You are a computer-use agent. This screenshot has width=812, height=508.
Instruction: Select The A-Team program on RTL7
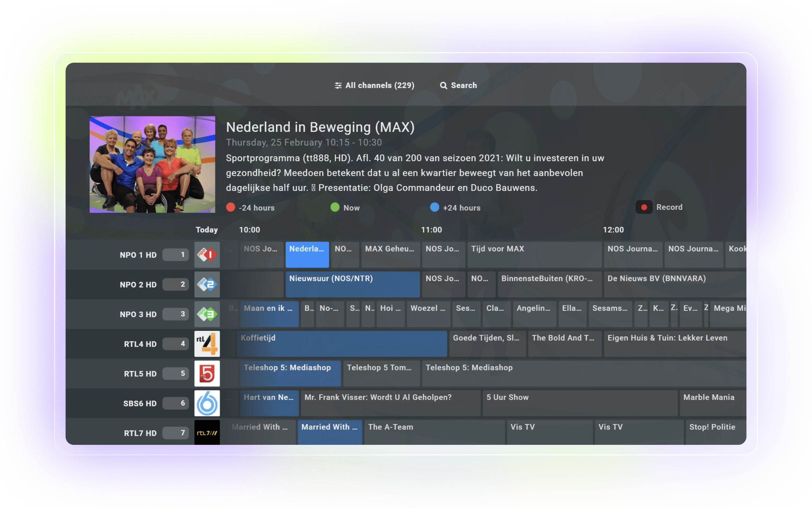[434, 432]
